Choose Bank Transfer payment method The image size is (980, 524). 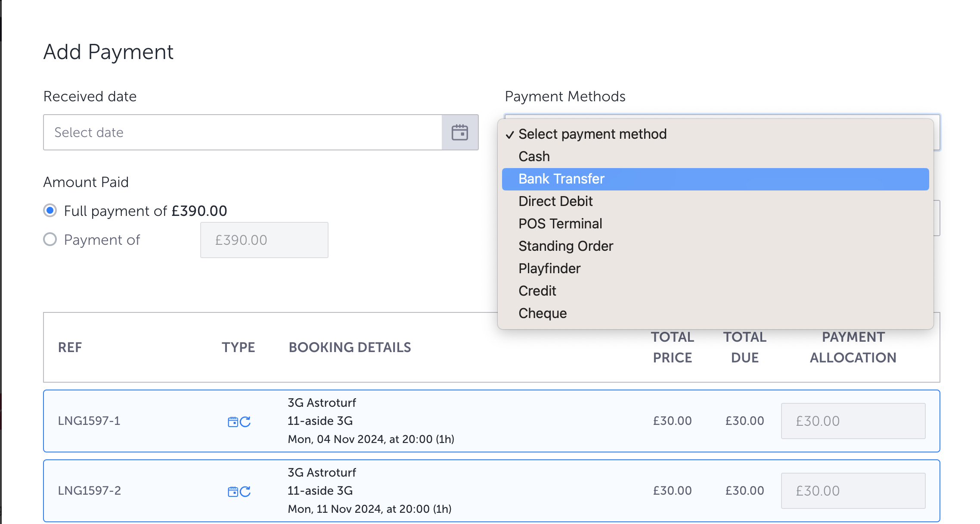coord(561,179)
